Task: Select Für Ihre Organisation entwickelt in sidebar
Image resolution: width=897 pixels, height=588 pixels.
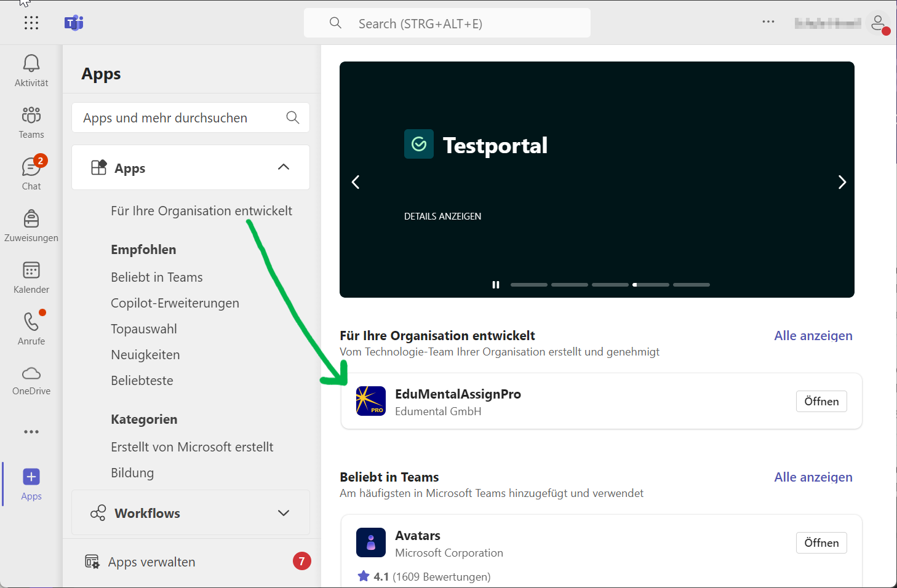Action: coord(201,211)
